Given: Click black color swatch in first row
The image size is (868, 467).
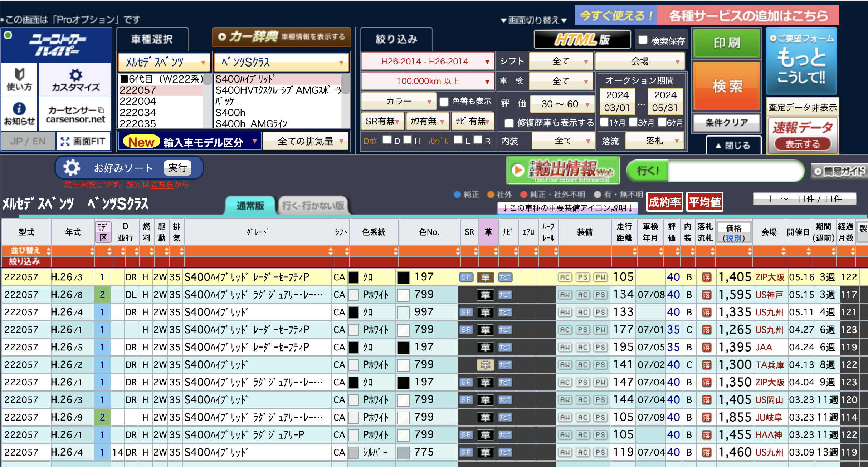Looking at the screenshot, I should point(353,277).
